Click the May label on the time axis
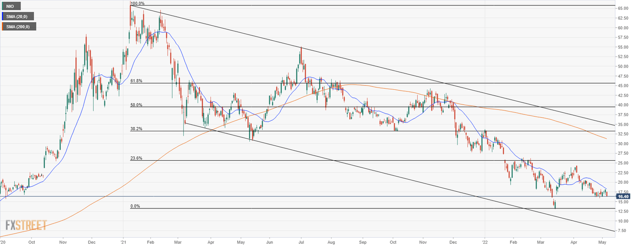 (602, 242)
